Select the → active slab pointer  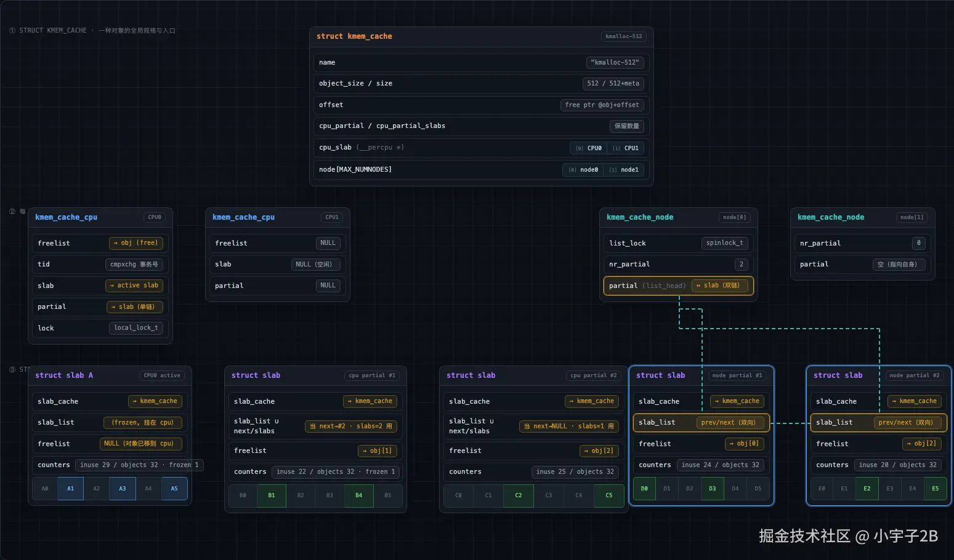pyautogui.click(x=134, y=286)
